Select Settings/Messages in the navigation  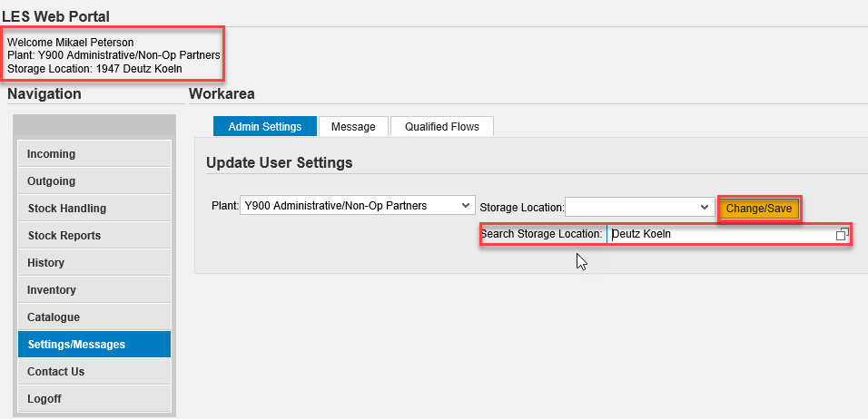pyautogui.click(x=94, y=345)
